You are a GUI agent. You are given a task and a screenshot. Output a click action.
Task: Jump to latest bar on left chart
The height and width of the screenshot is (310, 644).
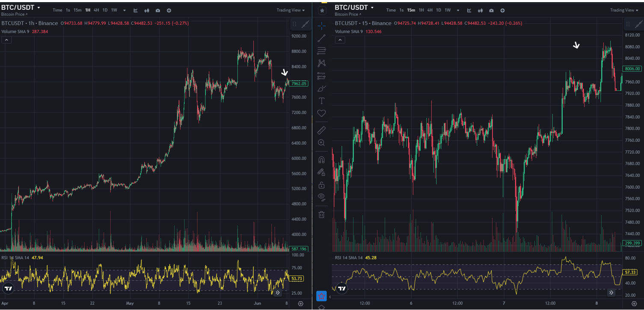pos(278,292)
